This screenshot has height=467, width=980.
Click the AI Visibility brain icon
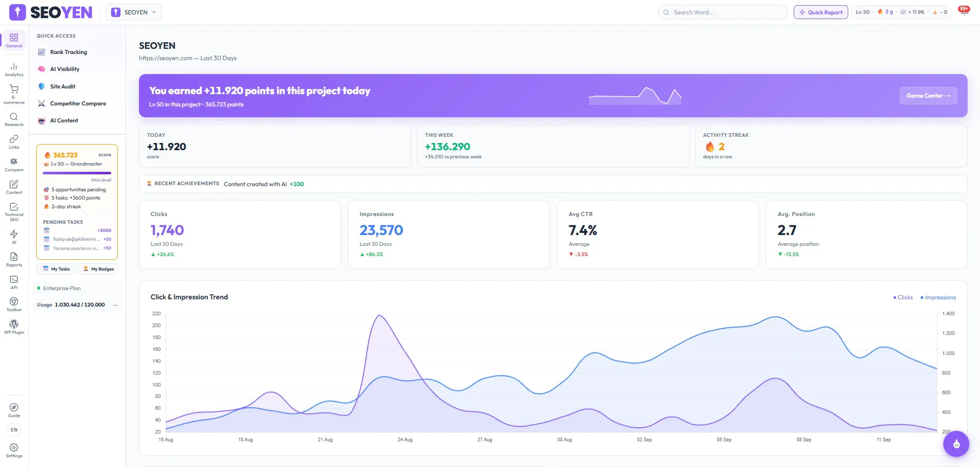pos(42,69)
